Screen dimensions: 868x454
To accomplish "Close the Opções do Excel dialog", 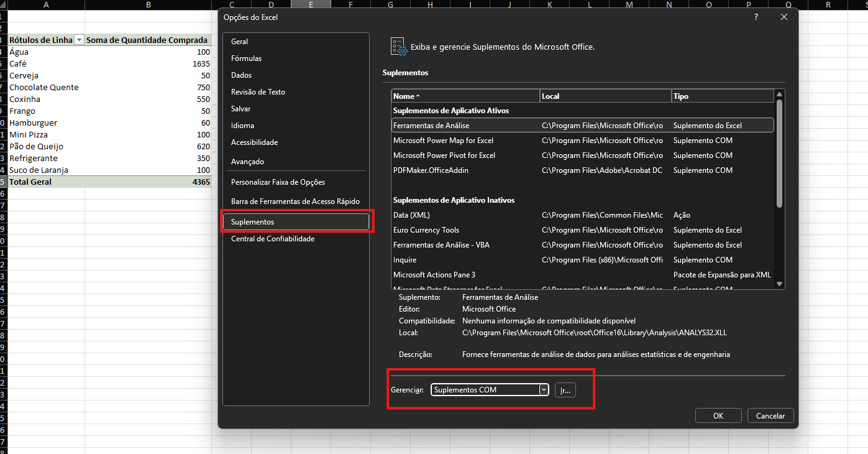I will tap(784, 17).
